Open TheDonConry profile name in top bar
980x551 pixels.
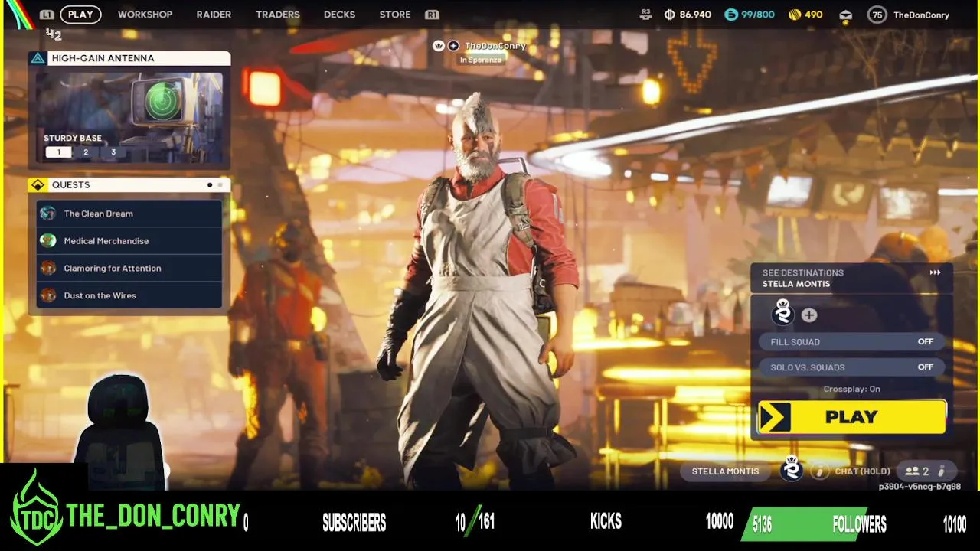click(921, 15)
